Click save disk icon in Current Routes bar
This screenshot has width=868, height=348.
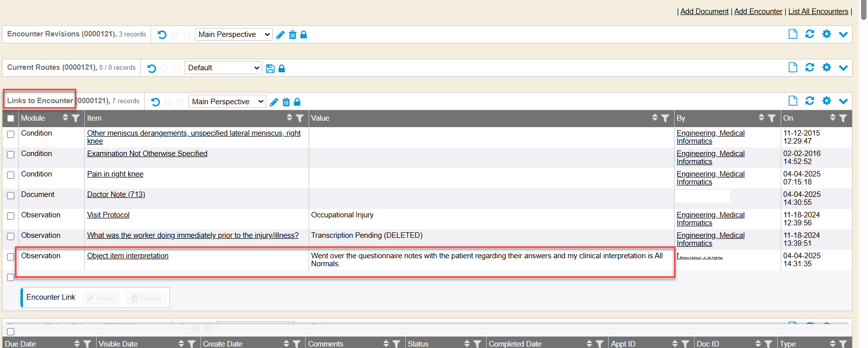[270, 69]
